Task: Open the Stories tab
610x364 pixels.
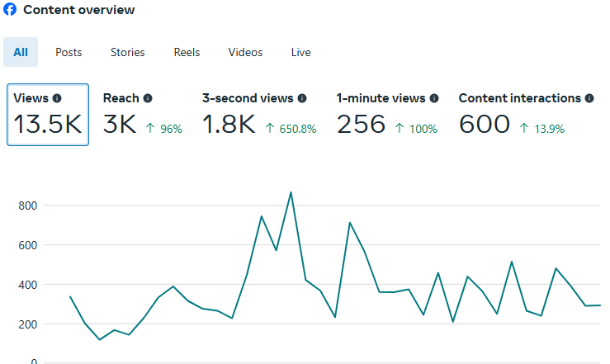Action: pyautogui.click(x=128, y=52)
